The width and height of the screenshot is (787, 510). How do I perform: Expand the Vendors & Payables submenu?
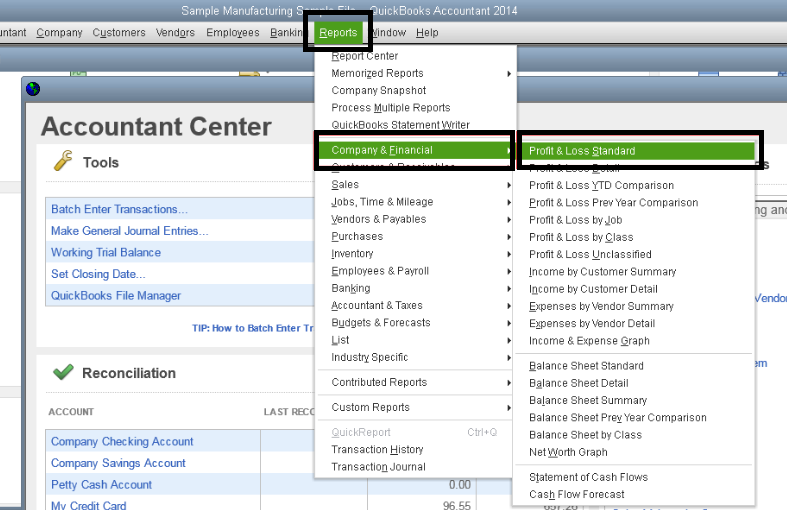pos(415,219)
